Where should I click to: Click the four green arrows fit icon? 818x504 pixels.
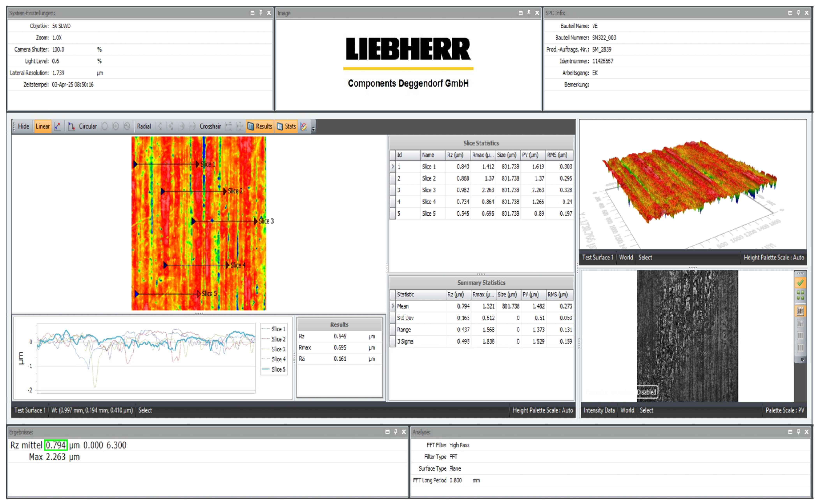point(800,295)
